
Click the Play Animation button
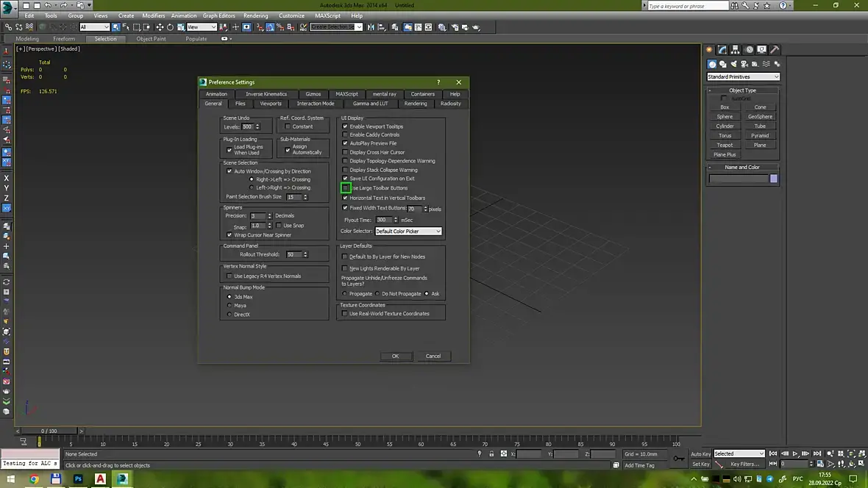pos(795,453)
